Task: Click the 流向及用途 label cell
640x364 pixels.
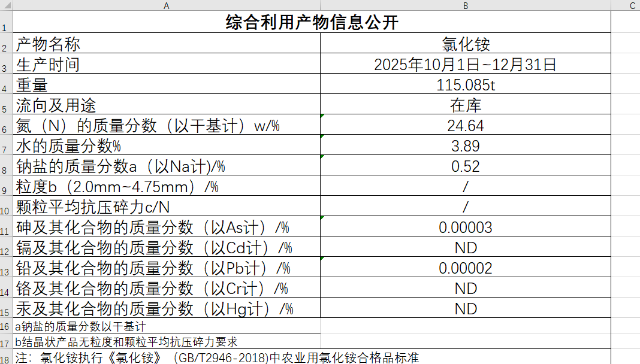Action: point(167,105)
